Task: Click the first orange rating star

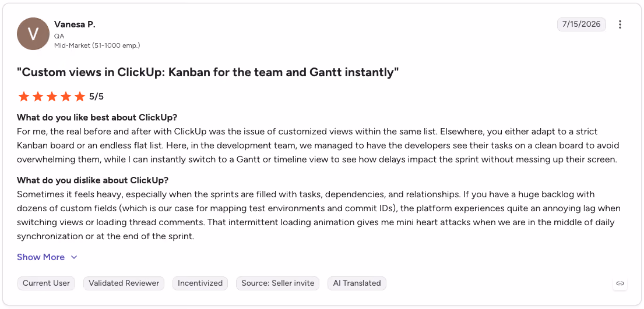Action: click(x=24, y=97)
